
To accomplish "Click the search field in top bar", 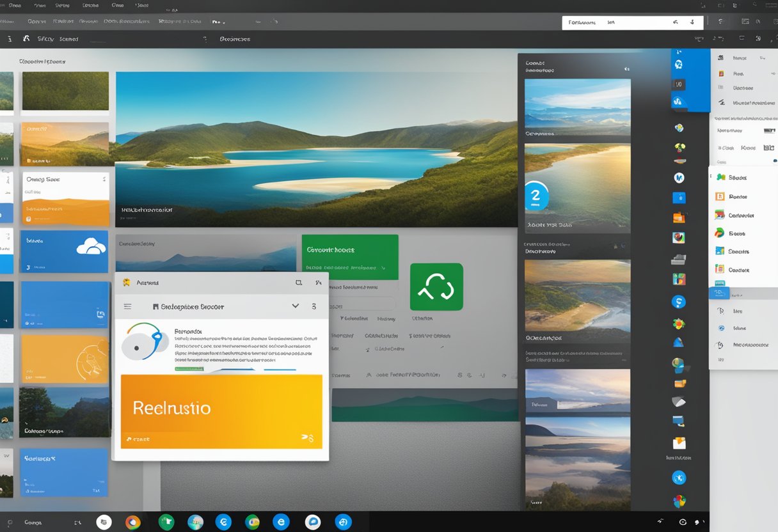I will (632, 22).
